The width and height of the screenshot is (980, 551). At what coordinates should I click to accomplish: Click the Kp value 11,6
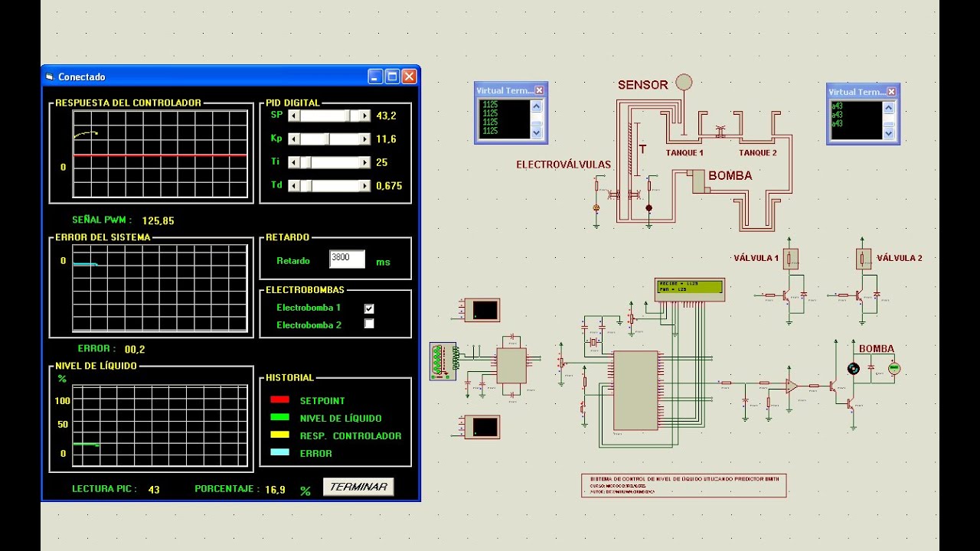point(386,139)
